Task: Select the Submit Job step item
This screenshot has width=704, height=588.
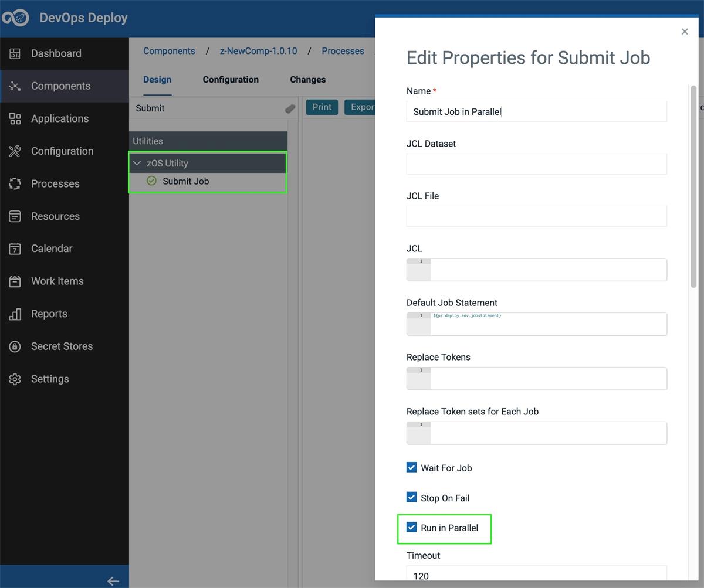Action: click(185, 181)
